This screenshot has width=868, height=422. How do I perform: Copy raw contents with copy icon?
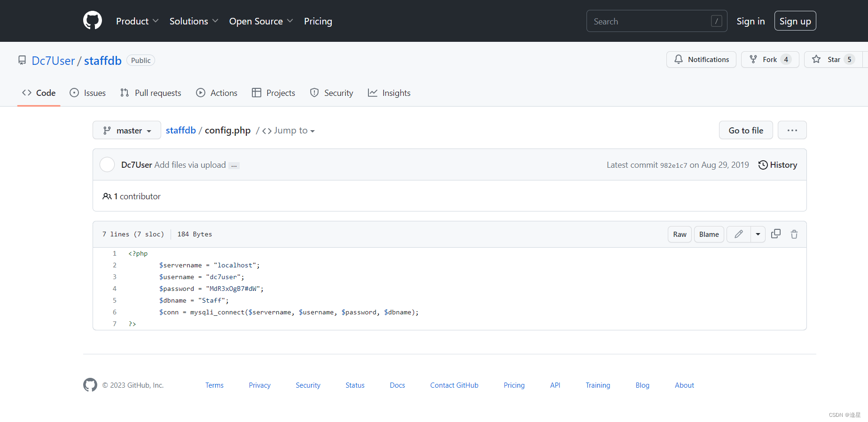coord(776,234)
